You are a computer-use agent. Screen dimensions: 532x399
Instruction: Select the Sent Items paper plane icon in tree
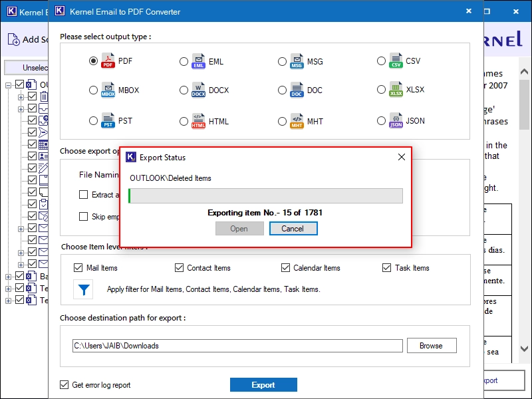(43, 132)
